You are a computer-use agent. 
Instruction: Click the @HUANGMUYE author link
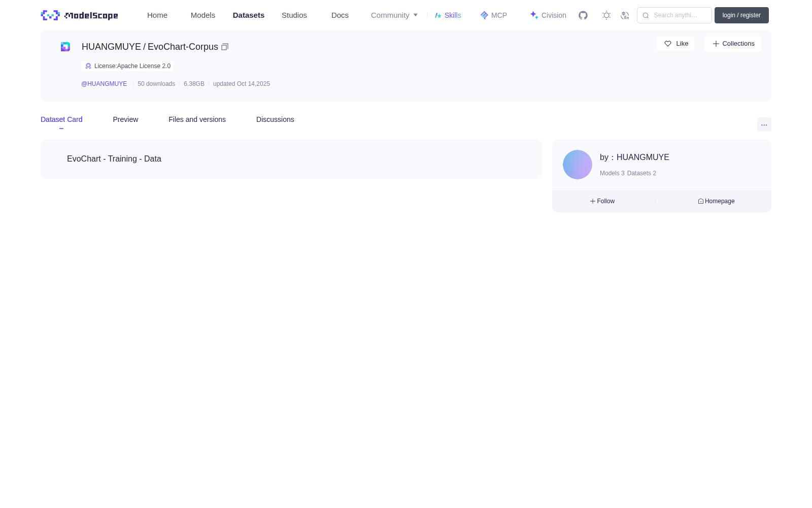pyautogui.click(x=104, y=84)
